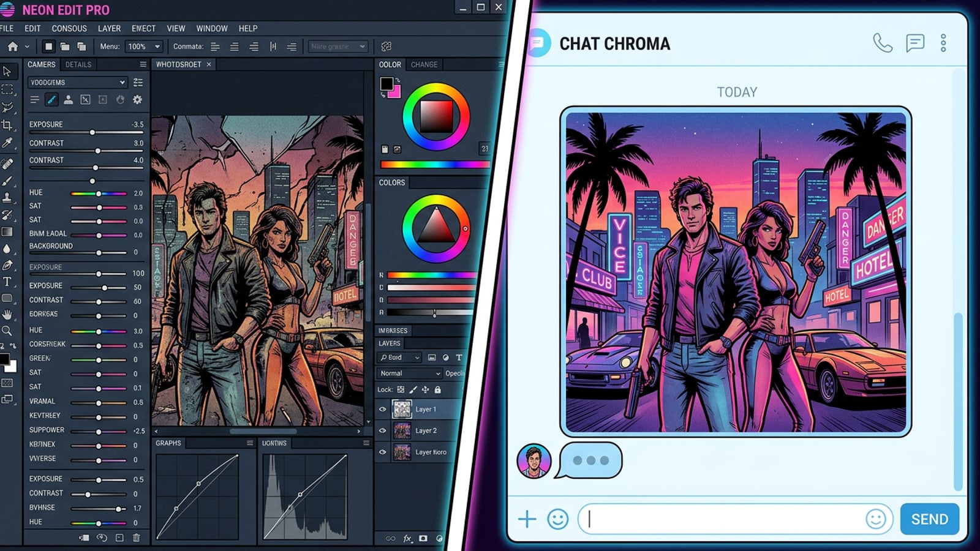The image size is (980, 551).
Task: Open the EDIT menu
Action: tap(32, 29)
